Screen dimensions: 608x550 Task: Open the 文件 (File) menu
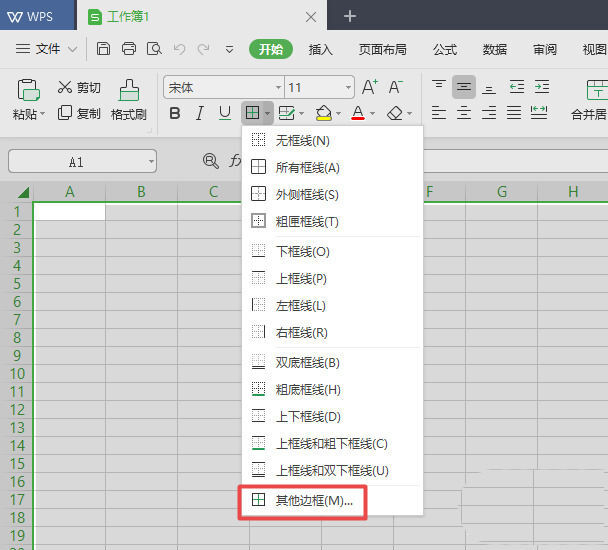coord(46,49)
